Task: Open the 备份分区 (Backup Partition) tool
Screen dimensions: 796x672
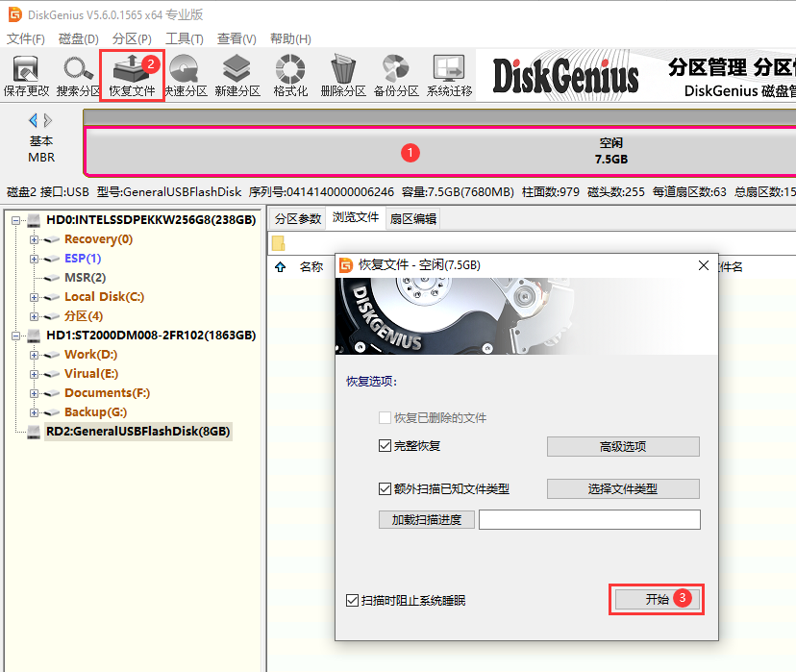Action: coord(396,76)
